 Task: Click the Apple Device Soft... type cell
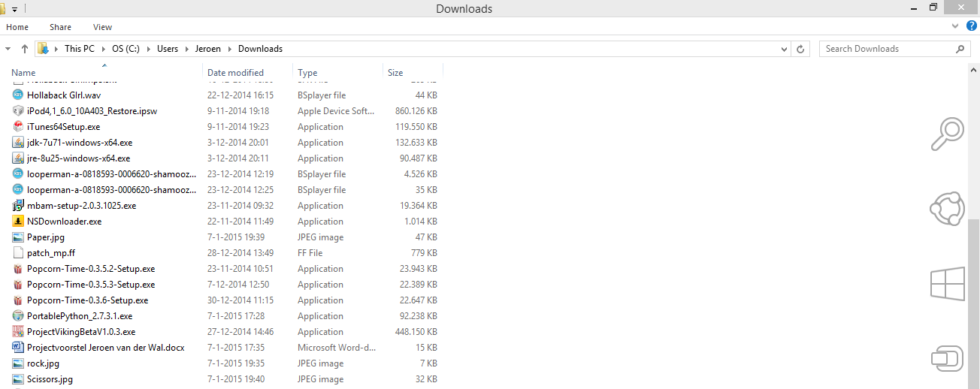pos(336,111)
